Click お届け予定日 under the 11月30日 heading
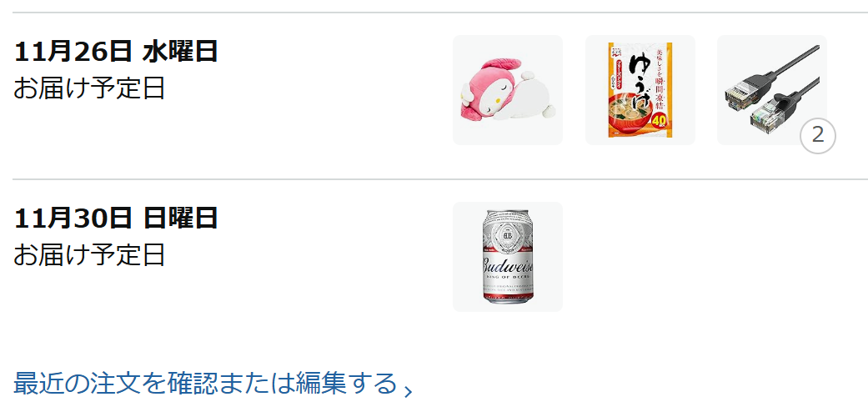This screenshot has height=417, width=868. [x=89, y=255]
